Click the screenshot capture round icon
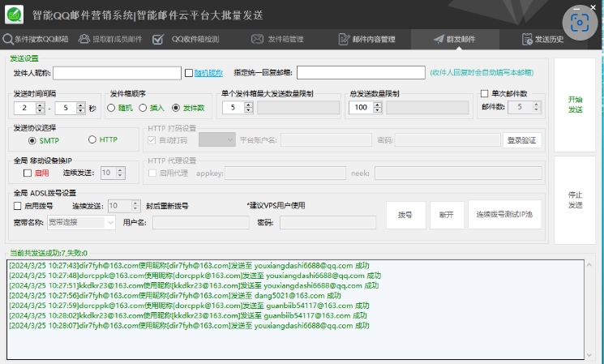 point(580,23)
